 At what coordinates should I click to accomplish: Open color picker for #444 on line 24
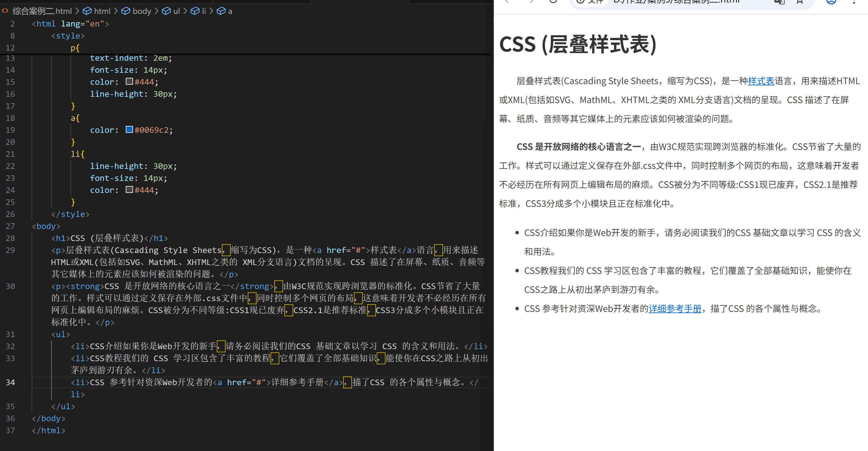[x=129, y=189]
